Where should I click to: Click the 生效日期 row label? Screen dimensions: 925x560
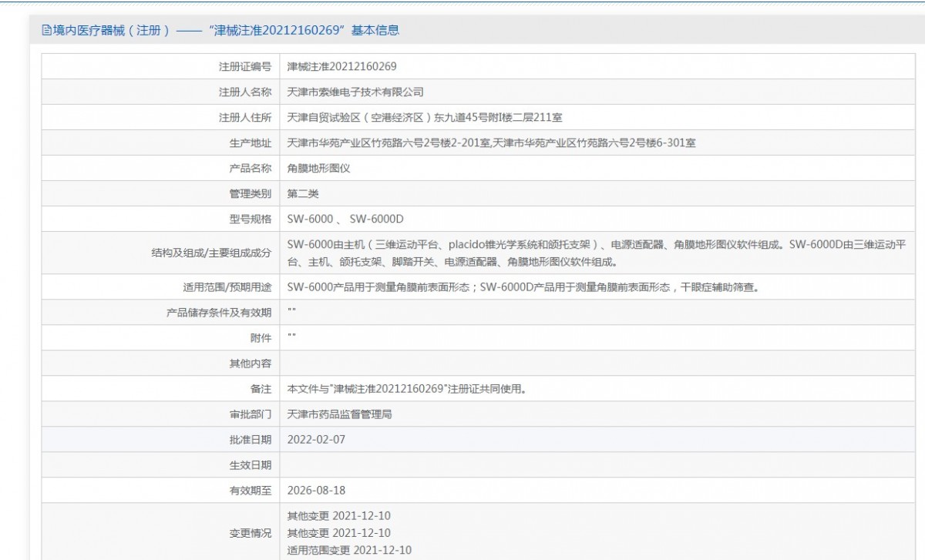click(x=250, y=465)
